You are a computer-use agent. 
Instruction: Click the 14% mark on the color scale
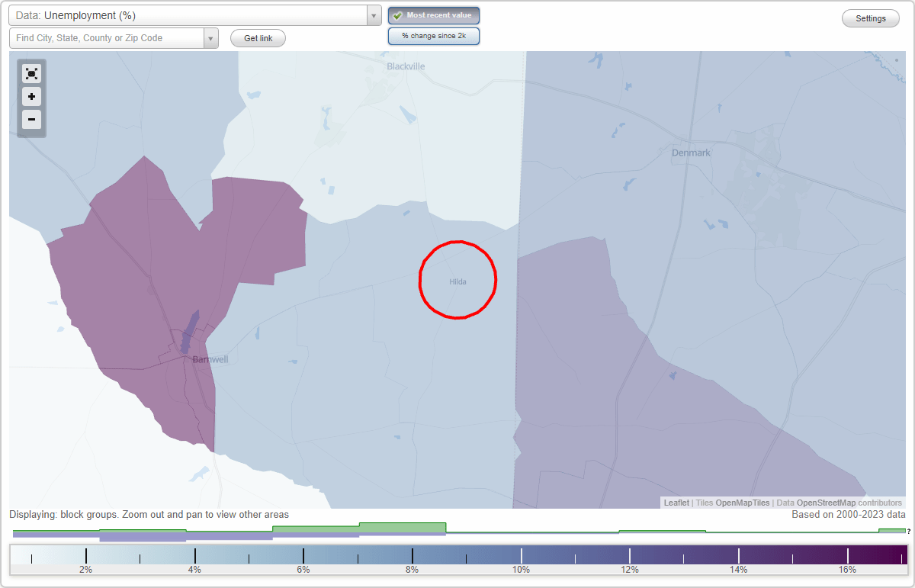[x=738, y=570]
